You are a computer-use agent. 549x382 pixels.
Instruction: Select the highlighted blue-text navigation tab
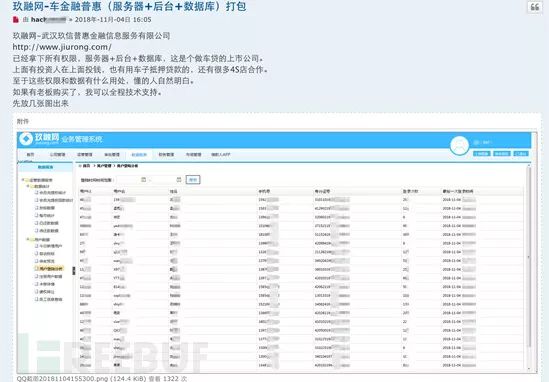139,154
